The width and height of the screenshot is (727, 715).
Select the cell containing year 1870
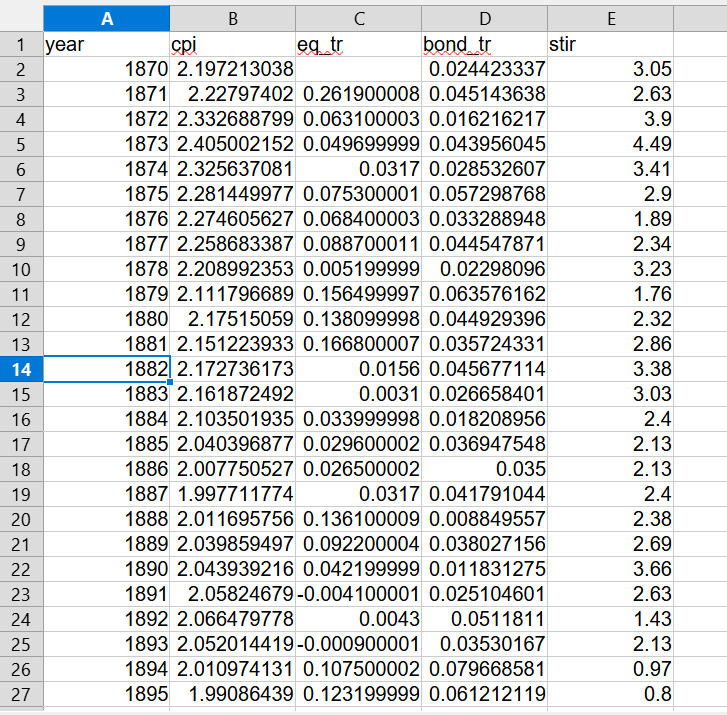click(107, 70)
